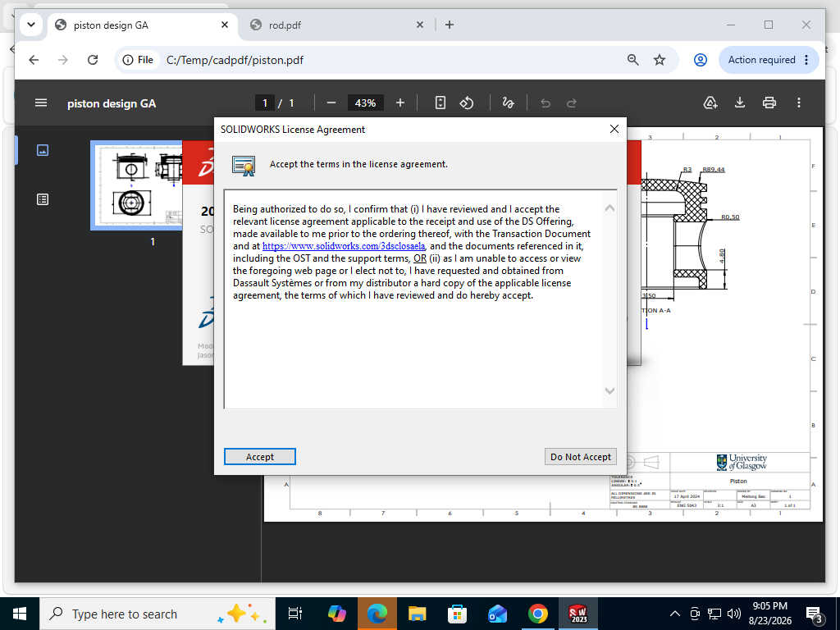Click the Action required button
The image size is (840, 630).
pos(768,60)
